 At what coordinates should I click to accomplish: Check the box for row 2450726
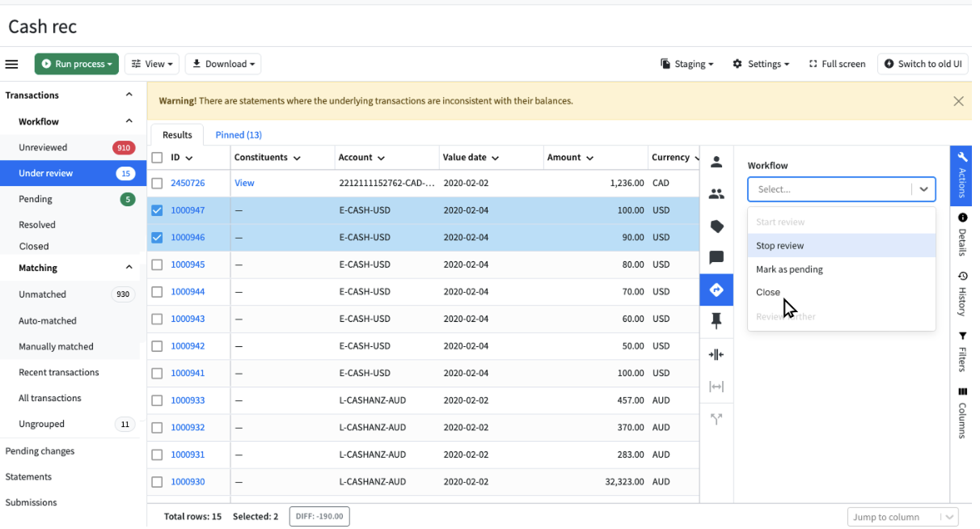158,184
